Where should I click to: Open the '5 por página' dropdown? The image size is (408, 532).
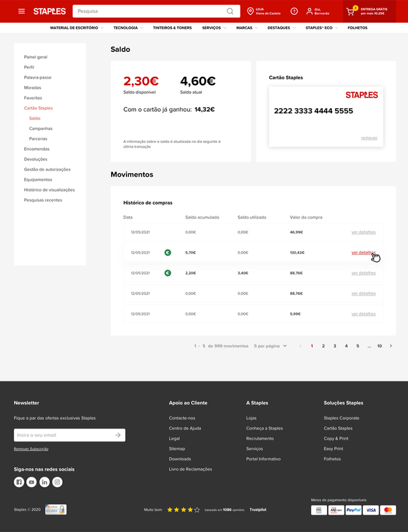tap(270, 346)
